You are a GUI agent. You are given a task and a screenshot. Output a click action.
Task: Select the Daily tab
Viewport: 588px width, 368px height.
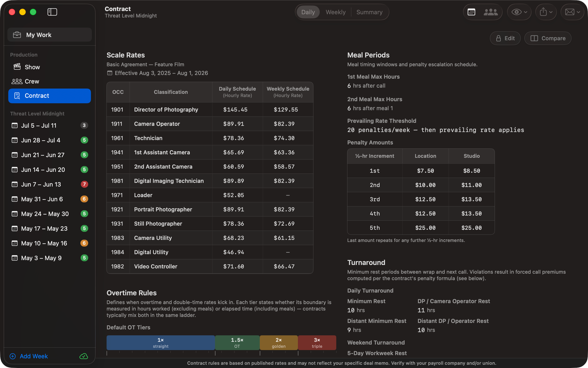tap(308, 12)
